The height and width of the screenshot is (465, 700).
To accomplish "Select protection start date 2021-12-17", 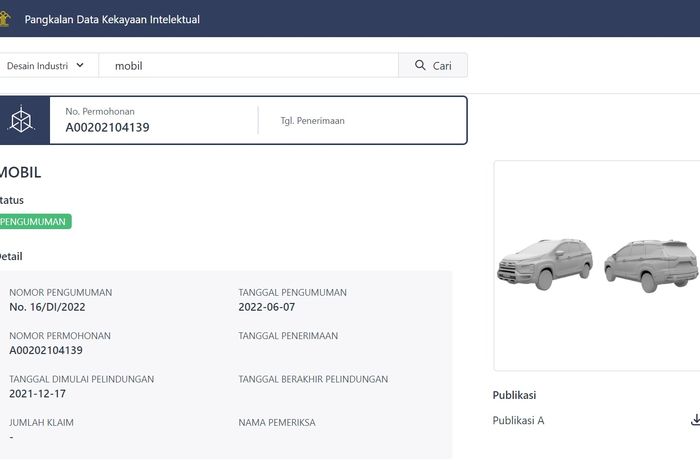I will [x=38, y=394].
